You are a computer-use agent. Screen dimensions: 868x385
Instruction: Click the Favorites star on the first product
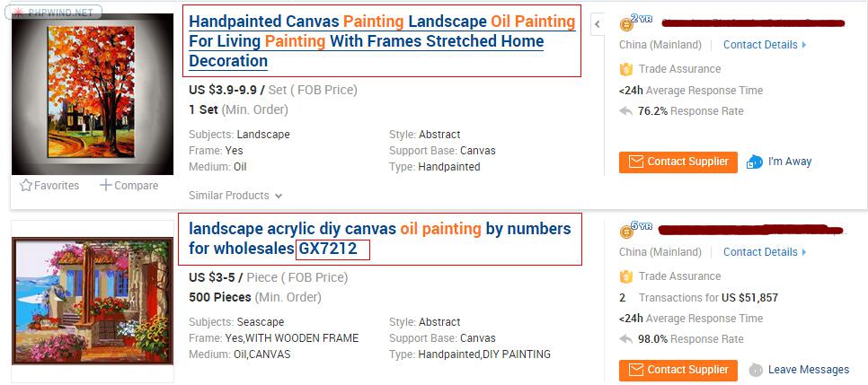[x=26, y=186]
